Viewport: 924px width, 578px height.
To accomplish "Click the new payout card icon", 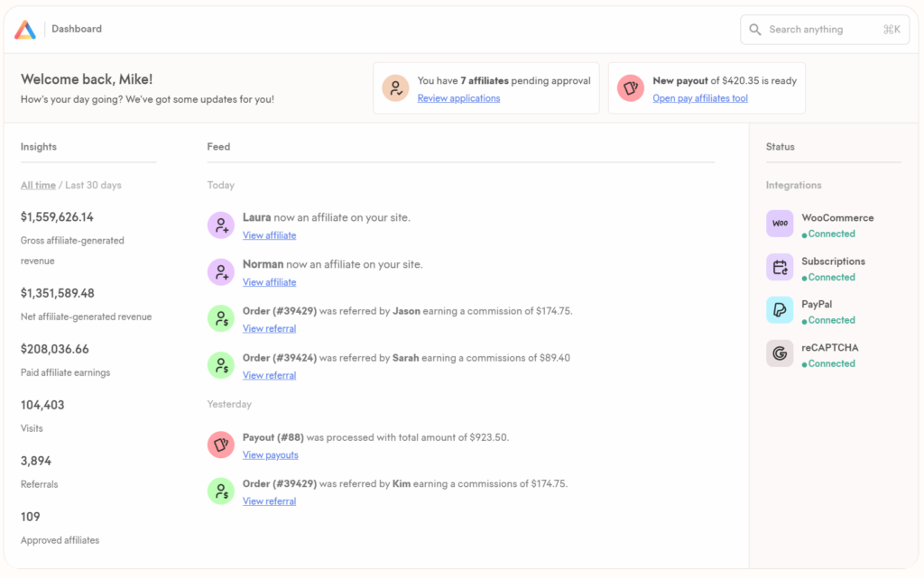I will [x=631, y=88].
